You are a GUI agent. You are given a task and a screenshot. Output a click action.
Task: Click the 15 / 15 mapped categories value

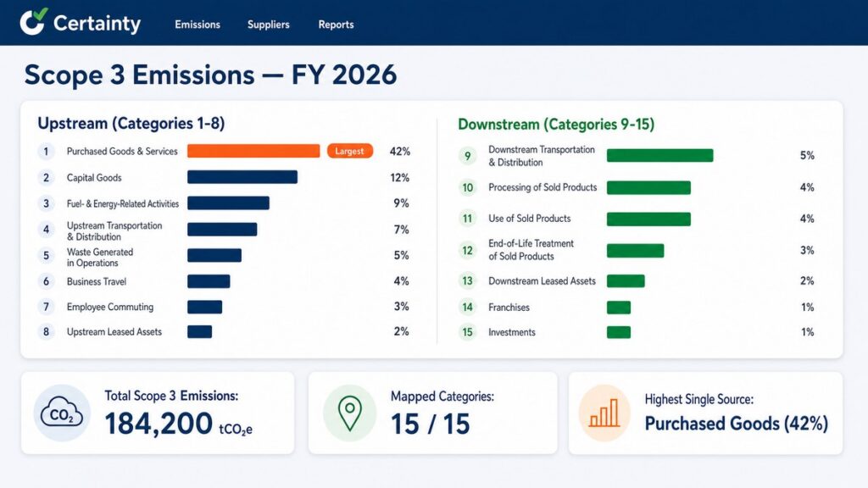click(x=430, y=424)
